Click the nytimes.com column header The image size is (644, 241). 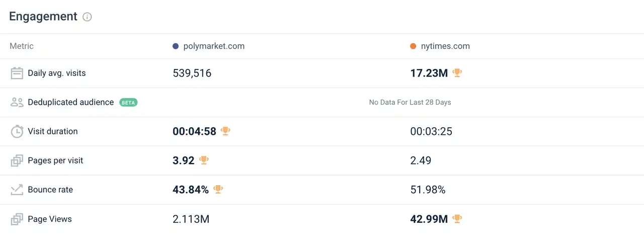(x=445, y=46)
